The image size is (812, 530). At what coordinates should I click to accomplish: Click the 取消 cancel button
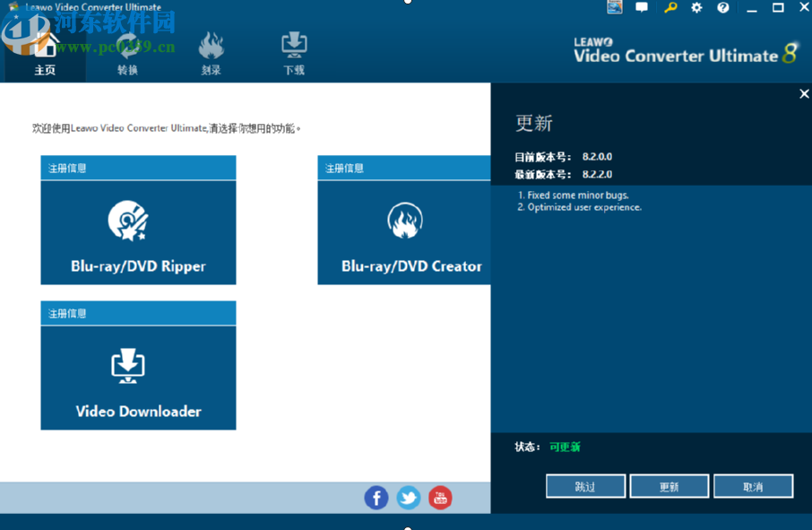click(753, 486)
